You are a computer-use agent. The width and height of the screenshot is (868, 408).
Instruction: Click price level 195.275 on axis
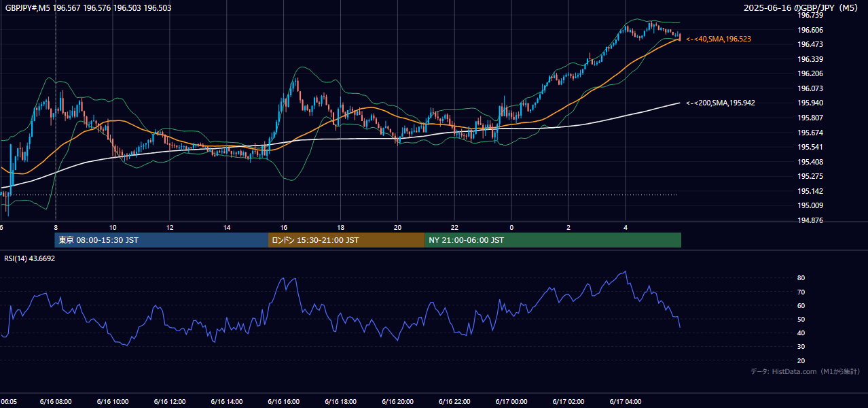point(811,176)
